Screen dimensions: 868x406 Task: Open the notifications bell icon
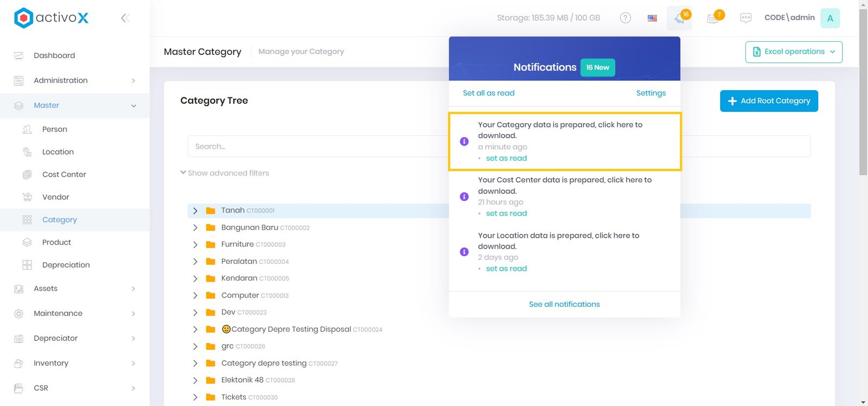coord(679,18)
